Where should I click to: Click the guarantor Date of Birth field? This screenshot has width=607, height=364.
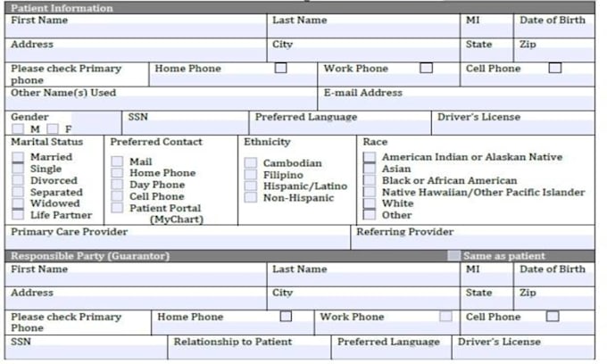coord(554,275)
